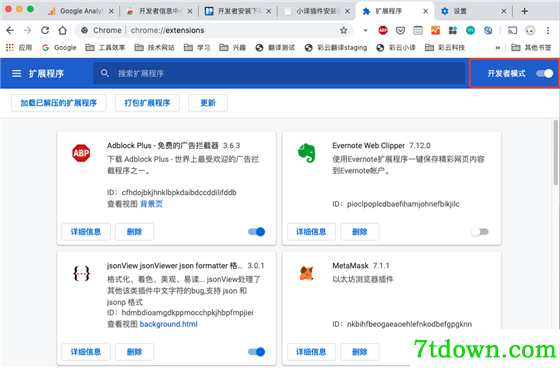
Task: Open the home page icon
Action: [x=62, y=30]
